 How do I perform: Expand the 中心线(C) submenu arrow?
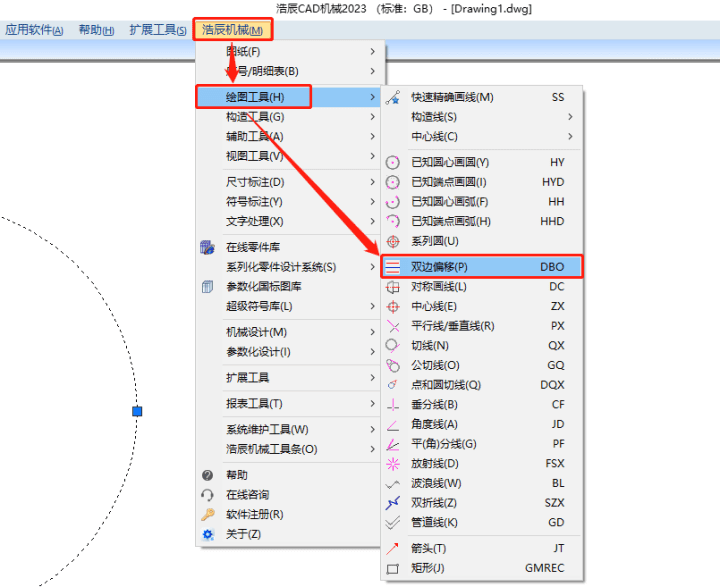coord(570,136)
